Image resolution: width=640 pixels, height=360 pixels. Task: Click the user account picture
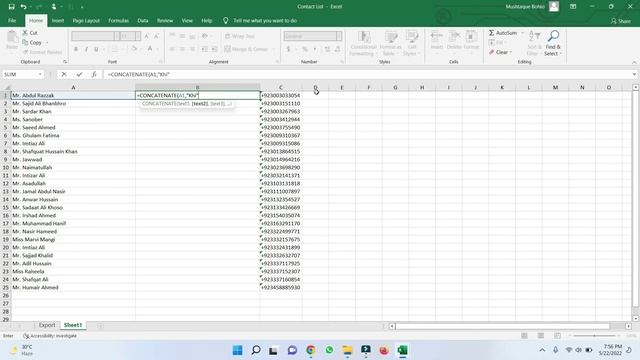554,7
